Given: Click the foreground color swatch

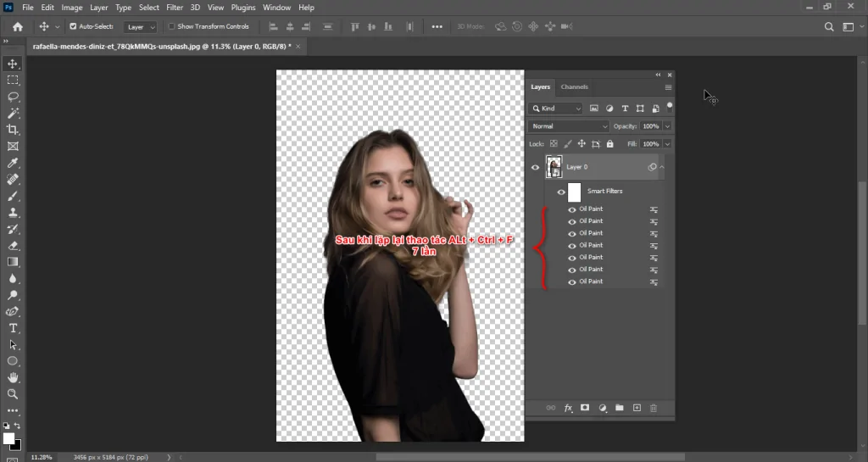Looking at the screenshot, I should pyautogui.click(x=8, y=439).
